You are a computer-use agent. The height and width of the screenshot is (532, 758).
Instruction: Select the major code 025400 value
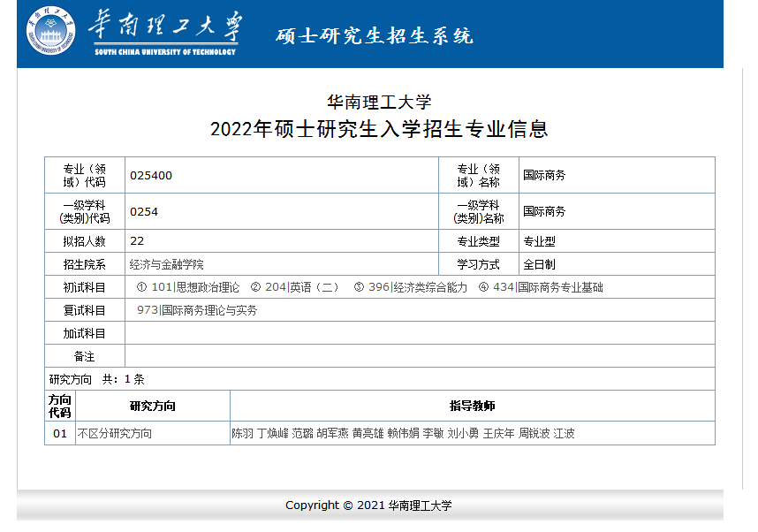tap(151, 176)
